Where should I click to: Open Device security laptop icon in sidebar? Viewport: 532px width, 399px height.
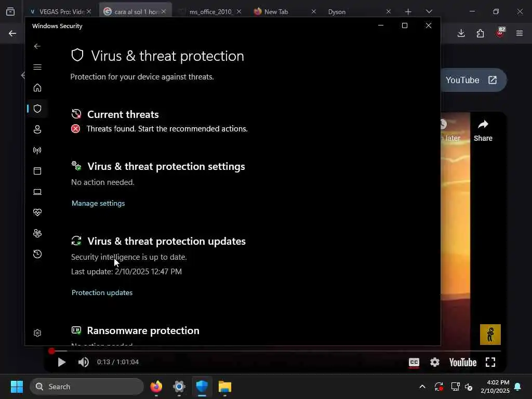point(37,192)
